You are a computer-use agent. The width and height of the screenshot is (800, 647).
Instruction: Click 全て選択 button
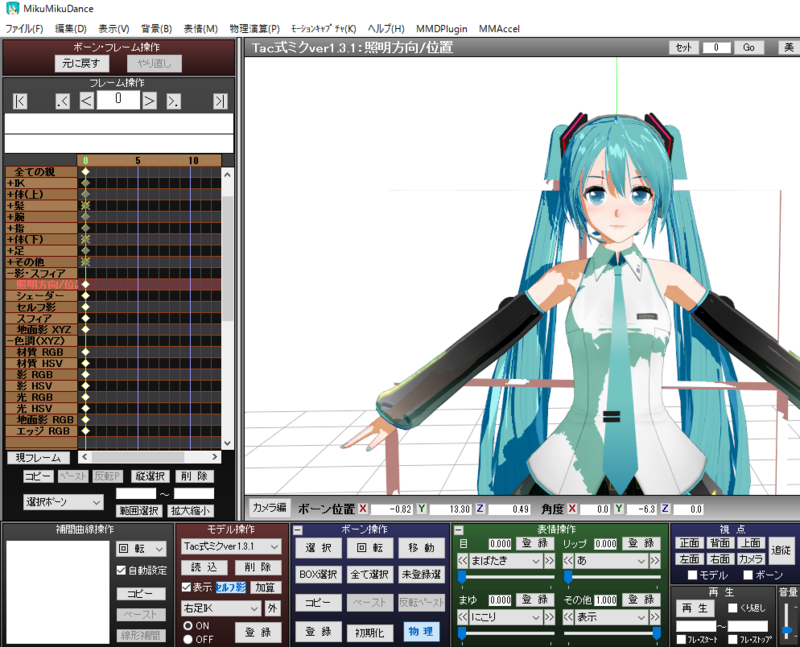pos(370,575)
